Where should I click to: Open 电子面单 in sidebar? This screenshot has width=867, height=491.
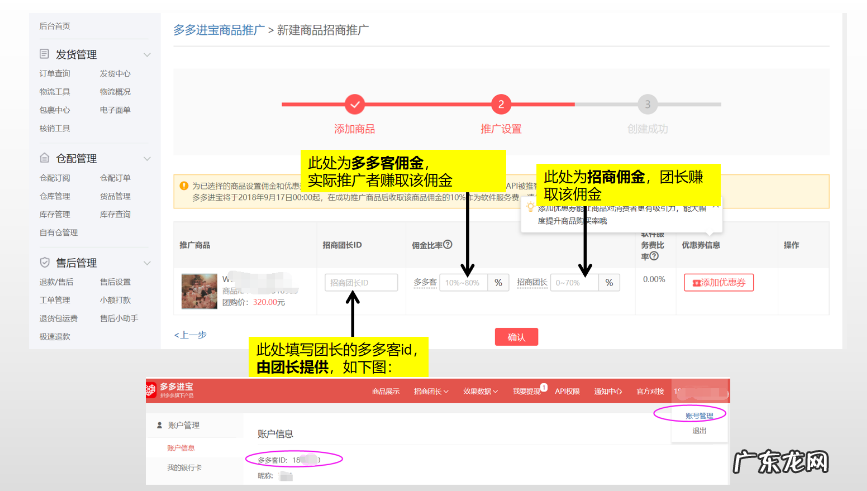click(x=115, y=110)
